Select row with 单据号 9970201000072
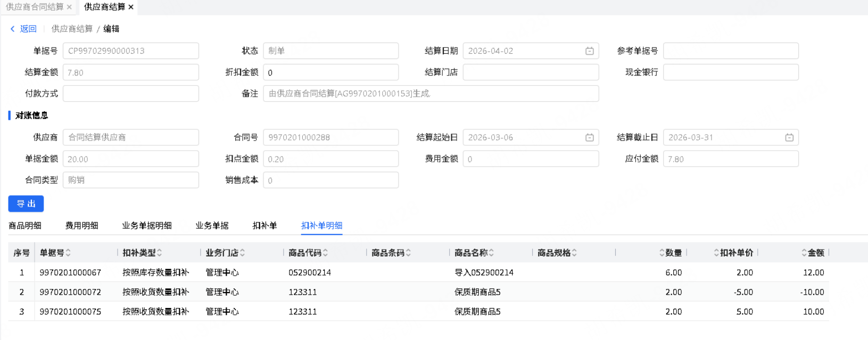The height and width of the screenshot is (340, 868). tap(418, 292)
